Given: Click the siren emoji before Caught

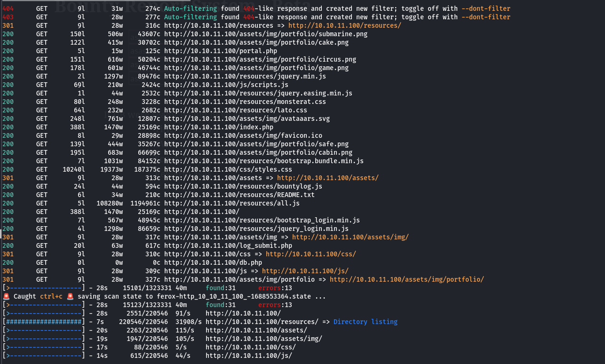Looking at the screenshot, I should coord(6,296).
